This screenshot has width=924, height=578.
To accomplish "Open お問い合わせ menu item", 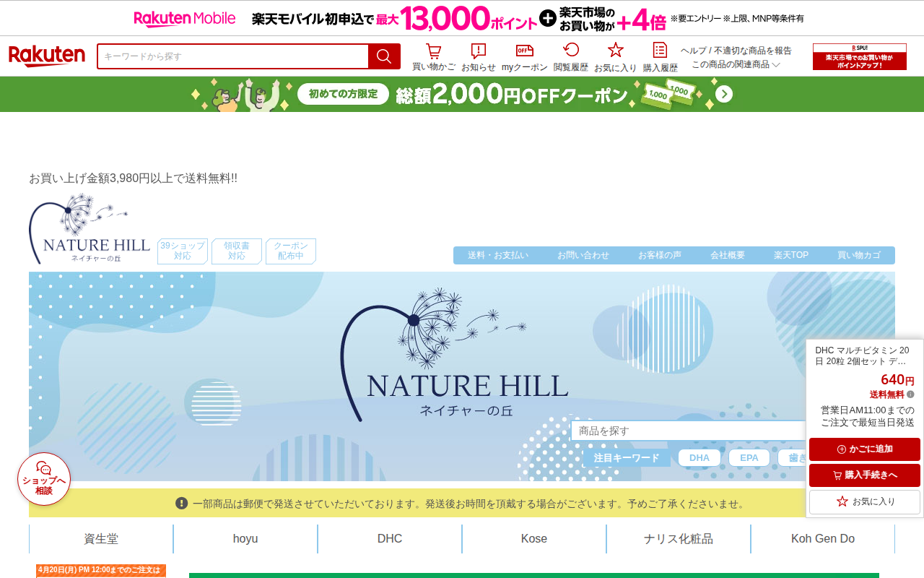I will tap(583, 255).
